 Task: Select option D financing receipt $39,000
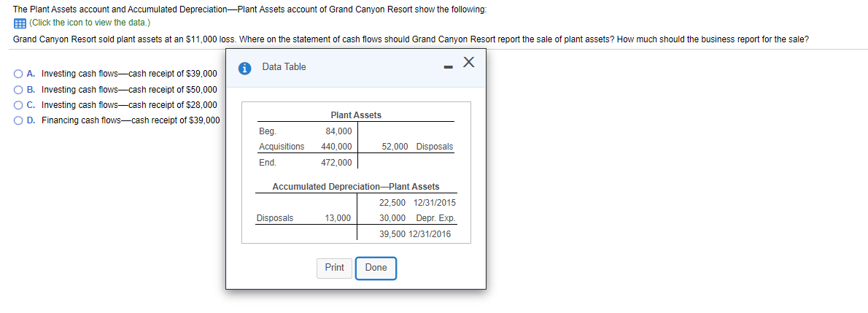[19, 120]
